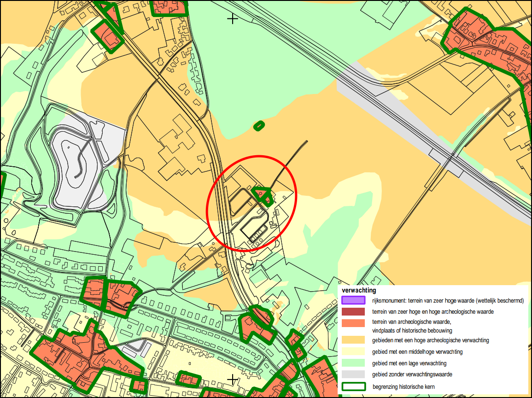Click the orange-red archeologische waarde swatch
This screenshot has width=532, height=398.
pos(353,322)
